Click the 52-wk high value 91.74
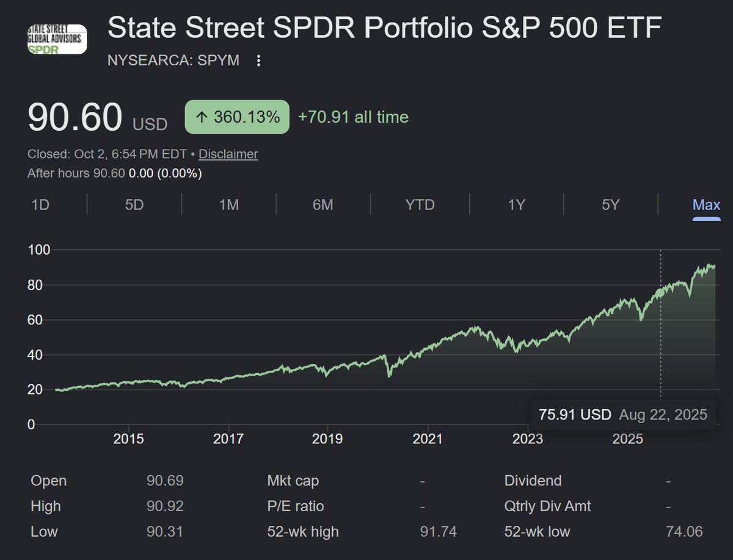The image size is (733, 560). point(438,532)
